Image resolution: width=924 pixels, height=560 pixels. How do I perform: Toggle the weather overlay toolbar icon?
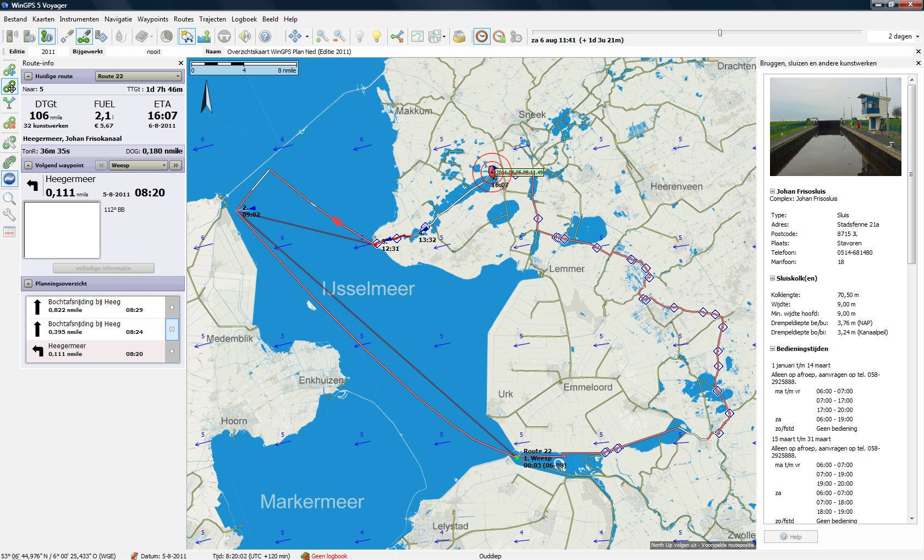(x=187, y=36)
